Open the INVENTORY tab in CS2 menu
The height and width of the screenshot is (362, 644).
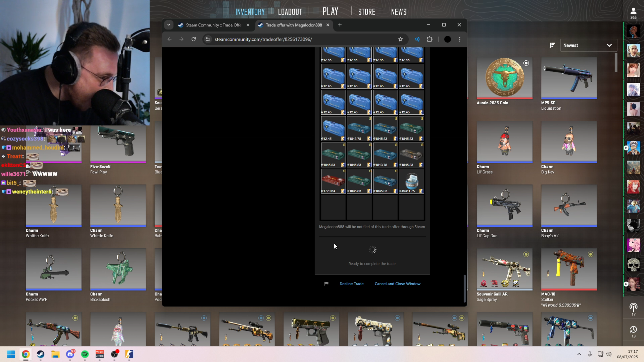pos(250,12)
